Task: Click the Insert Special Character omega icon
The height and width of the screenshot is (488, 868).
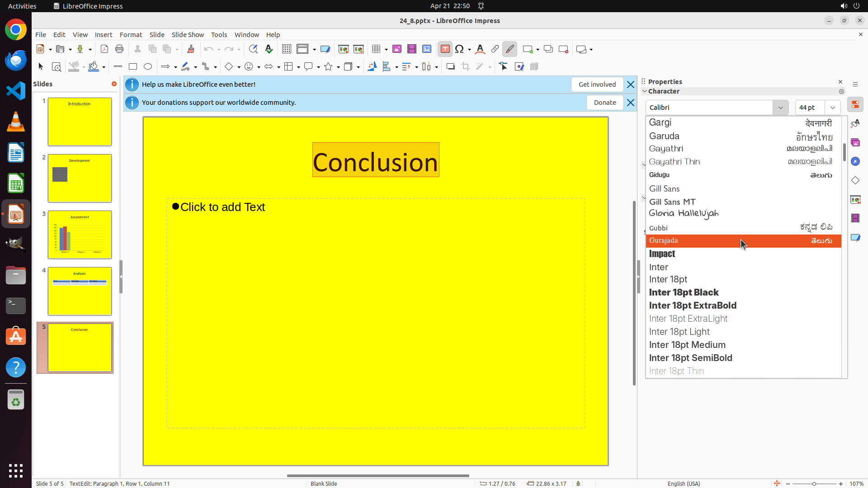Action: pyautogui.click(x=459, y=49)
